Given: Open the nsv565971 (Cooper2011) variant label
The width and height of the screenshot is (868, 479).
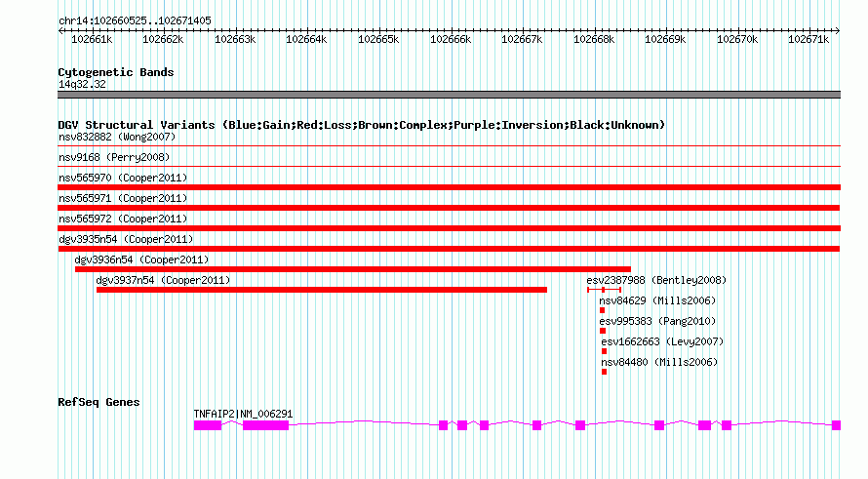Looking at the screenshot, I should [123, 198].
